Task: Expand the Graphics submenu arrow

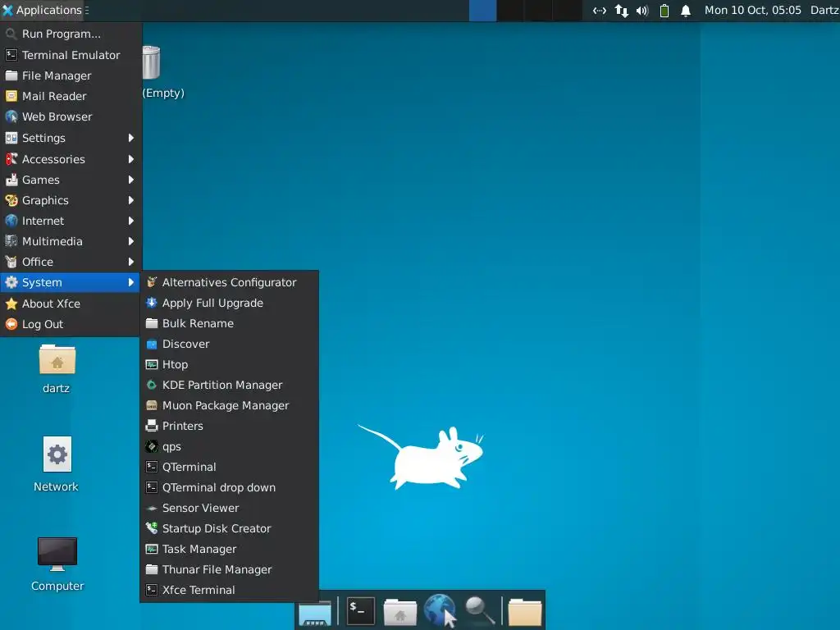Action: pyautogui.click(x=130, y=200)
